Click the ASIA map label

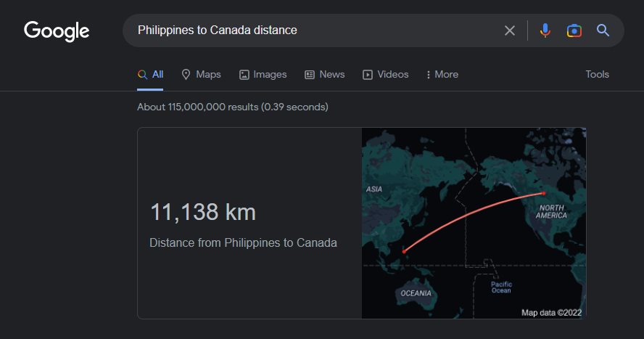(x=373, y=189)
